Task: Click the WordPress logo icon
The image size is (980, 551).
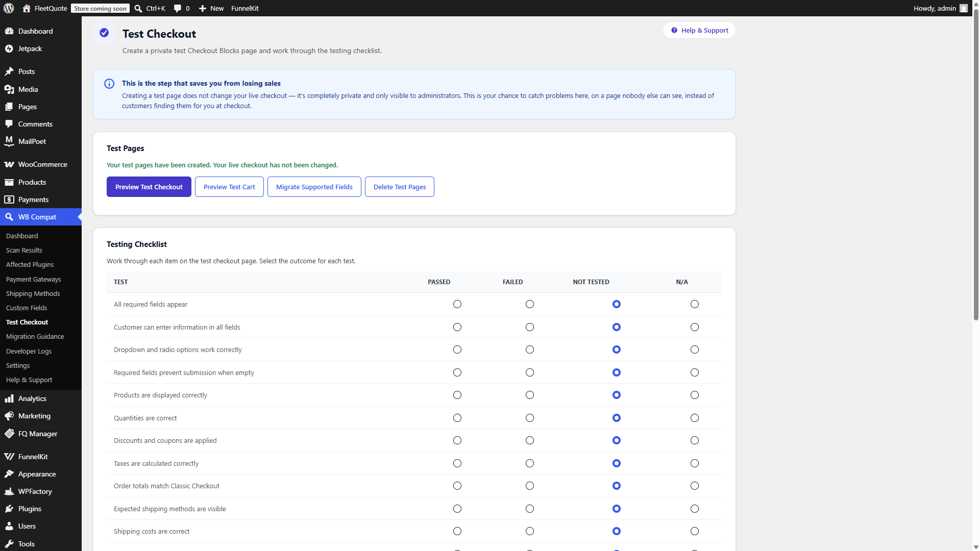Action: (9, 8)
